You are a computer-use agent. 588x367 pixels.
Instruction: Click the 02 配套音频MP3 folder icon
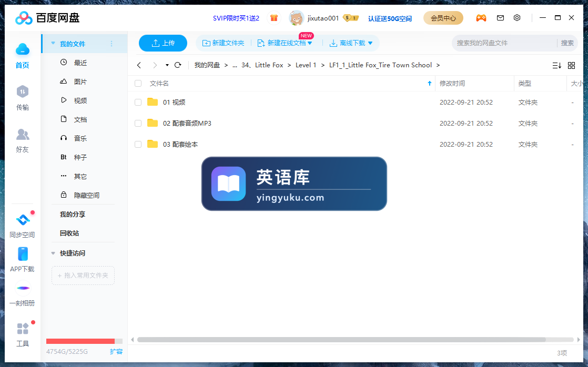click(x=152, y=123)
